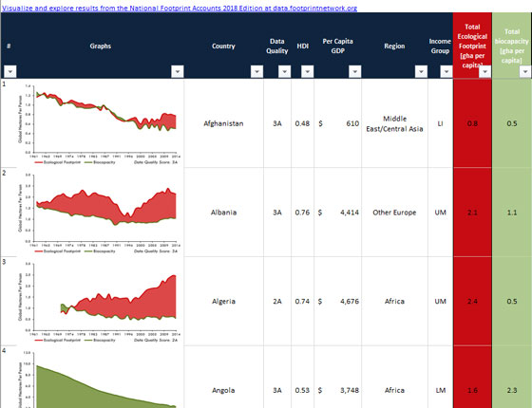Select Angola's HDI value 0.53
This screenshot has height=408, width=532.
tap(302, 390)
